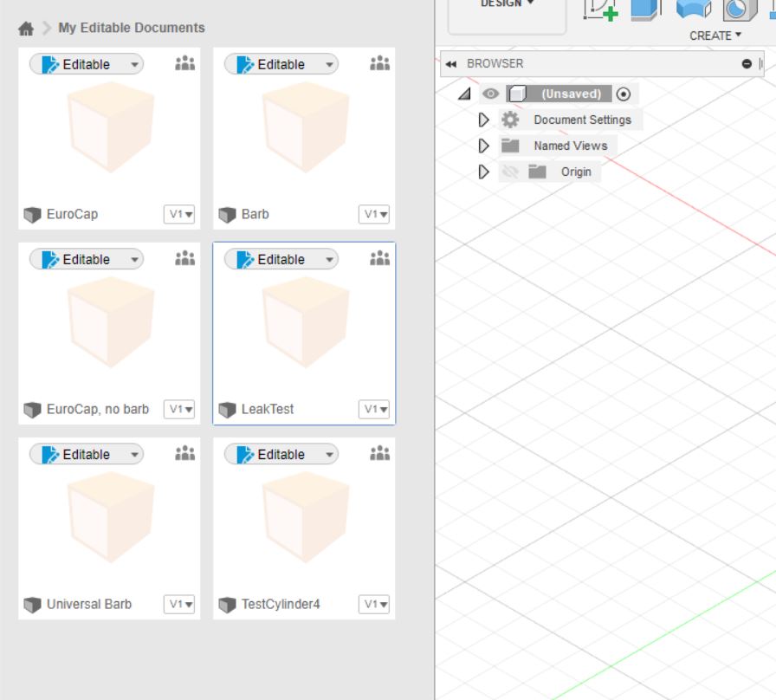Select the Create Sketch tool
Viewport: 776px width, 700px height.
pyautogui.click(x=601, y=10)
